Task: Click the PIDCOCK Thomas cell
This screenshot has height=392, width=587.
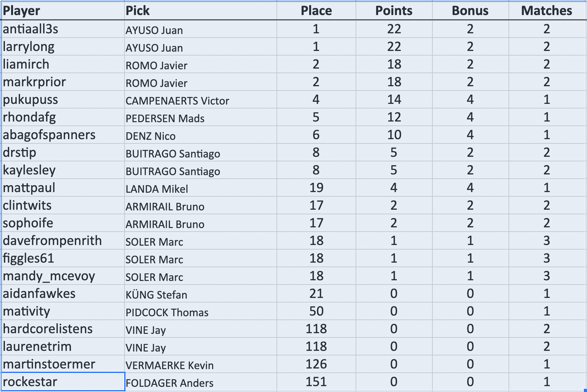Action: 167,312
